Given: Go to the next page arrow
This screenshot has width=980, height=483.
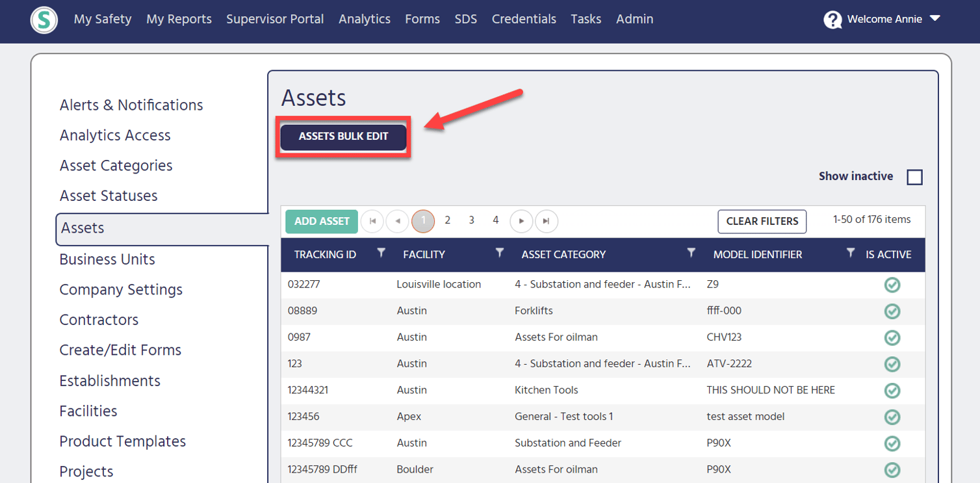Looking at the screenshot, I should [x=521, y=221].
